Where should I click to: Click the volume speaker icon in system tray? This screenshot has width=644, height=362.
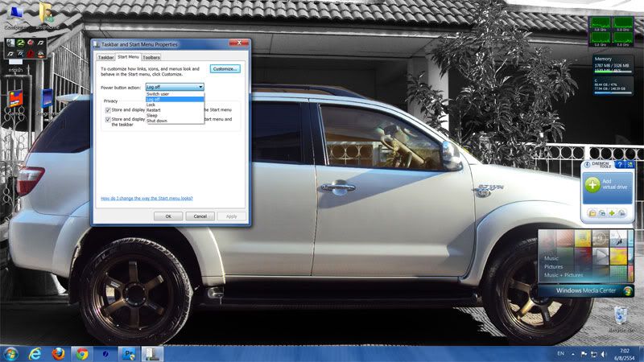605,353
